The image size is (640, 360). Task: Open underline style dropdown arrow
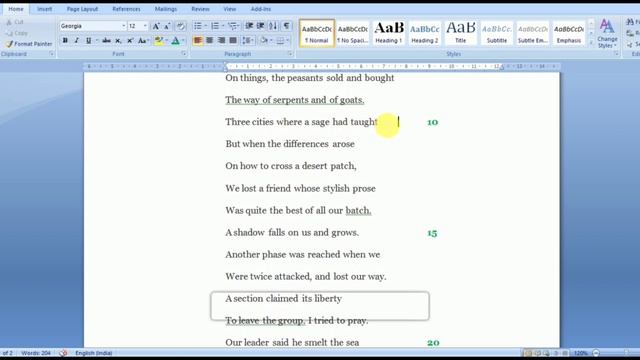[97, 40]
